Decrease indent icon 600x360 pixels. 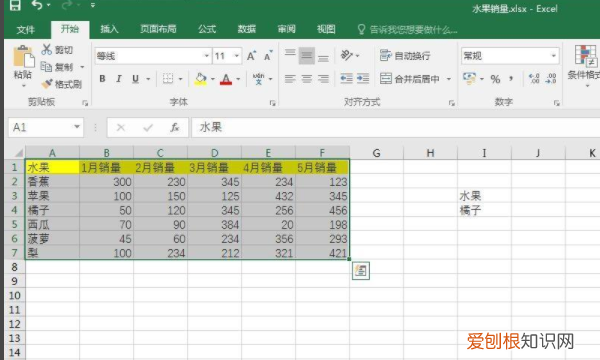346,78
